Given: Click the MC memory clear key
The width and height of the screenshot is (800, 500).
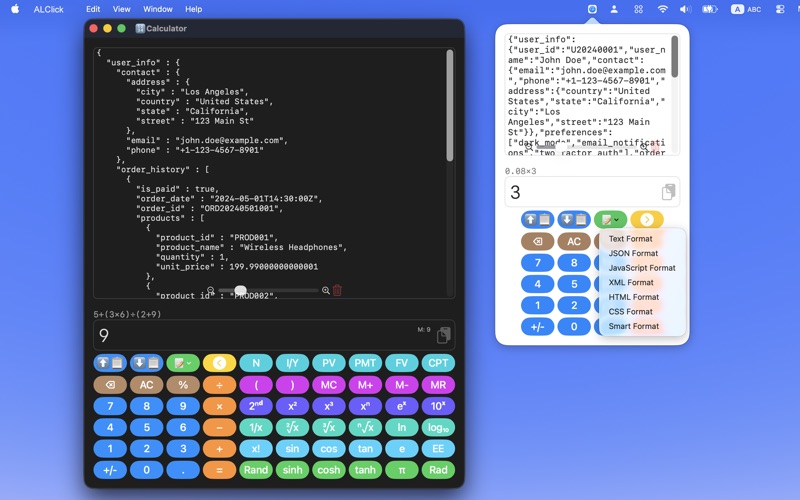Looking at the screenshot, I should click(329, 385).
